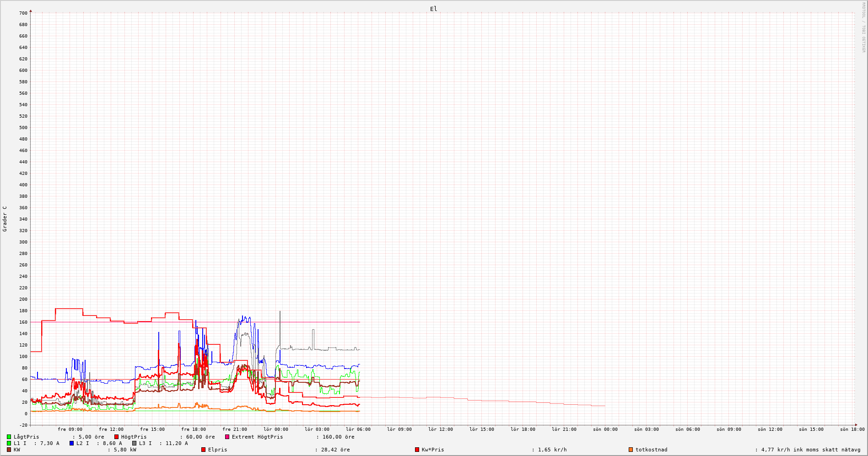
Task: Click the green LågtPris legend swatch
Action: tap(9, 437)
